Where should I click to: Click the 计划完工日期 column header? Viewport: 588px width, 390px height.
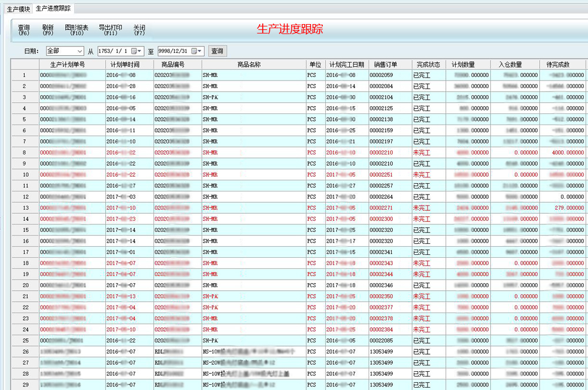pos(347,65)
